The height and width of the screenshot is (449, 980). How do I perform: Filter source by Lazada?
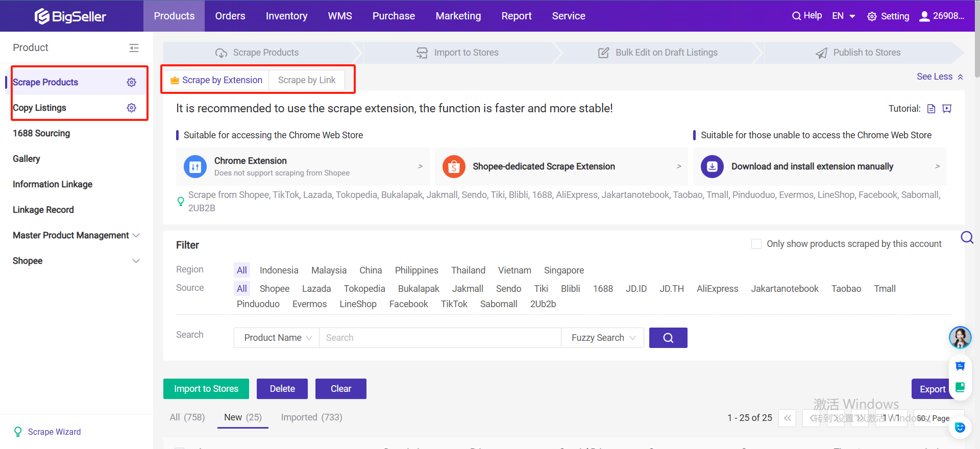[x=316, y=289]
